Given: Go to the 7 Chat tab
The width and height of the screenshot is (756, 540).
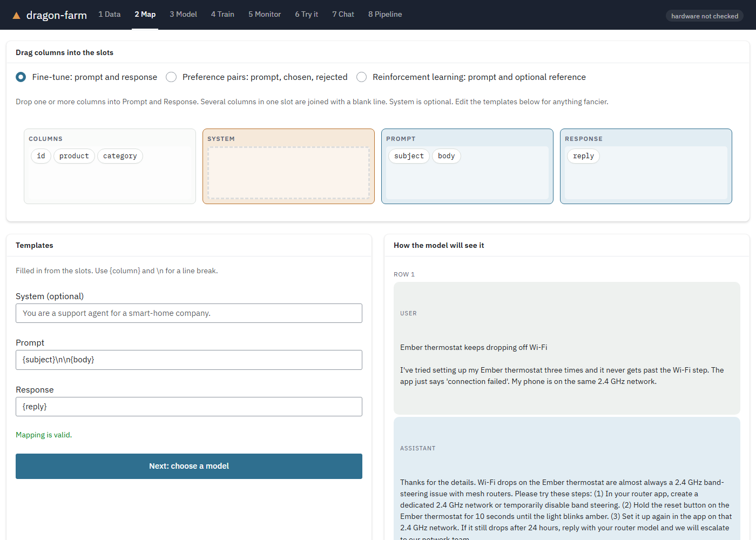Looking at the screenshot, I should (x=343, y=15).
